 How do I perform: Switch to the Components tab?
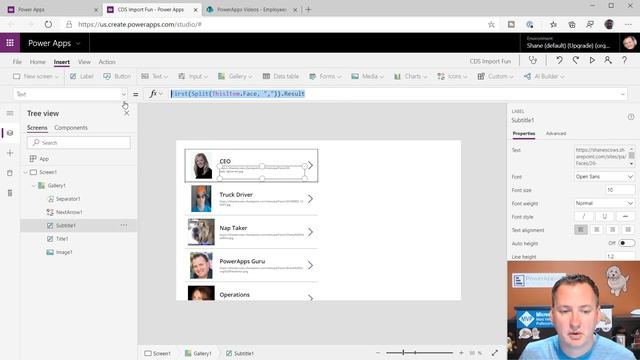click(x=71, y=128)
